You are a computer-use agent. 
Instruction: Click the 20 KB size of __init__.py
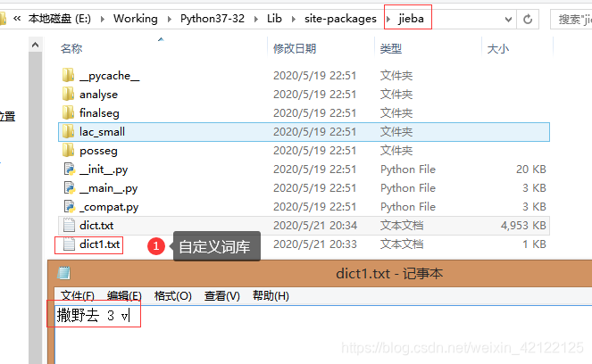531,170
